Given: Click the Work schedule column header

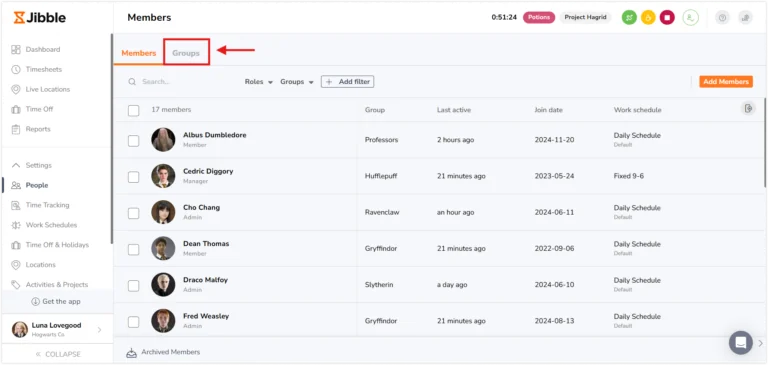Looking at the screenshot, I should click(637, 110).
